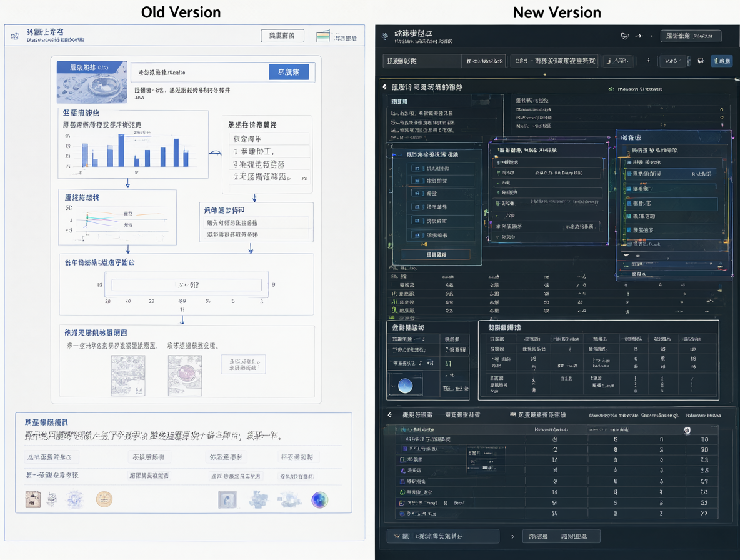Open the sketch thumbnail without a purple circle
Image resolution: width=740 pixels, height=560 pixels.
pos(128,375)
